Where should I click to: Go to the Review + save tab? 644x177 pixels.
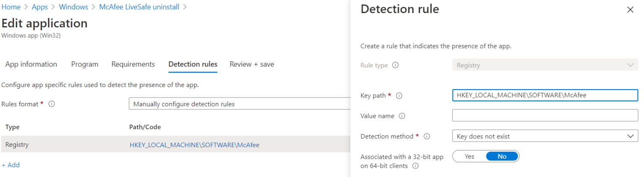[x=252, y=64]
